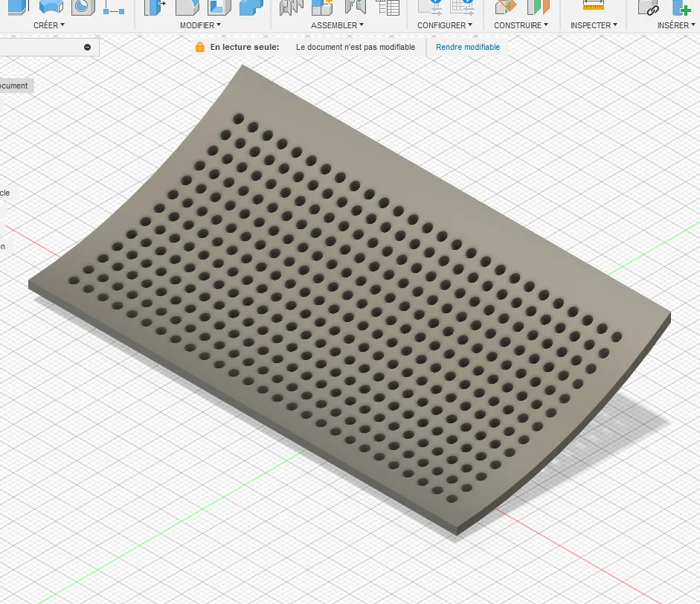This screenshot has height=604, width=700.
Task: Select the Offset Plane construction icon
Action: (506, 7)
